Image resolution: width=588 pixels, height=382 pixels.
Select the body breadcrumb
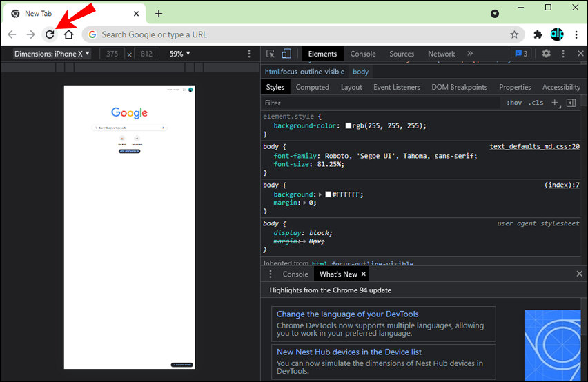tap(361, 72)
